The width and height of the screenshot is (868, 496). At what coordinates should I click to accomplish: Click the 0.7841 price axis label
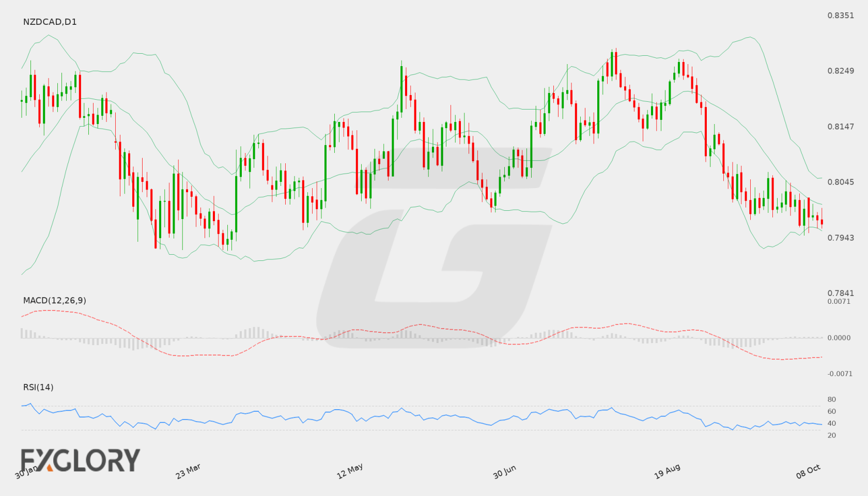[x=841, y=293]
